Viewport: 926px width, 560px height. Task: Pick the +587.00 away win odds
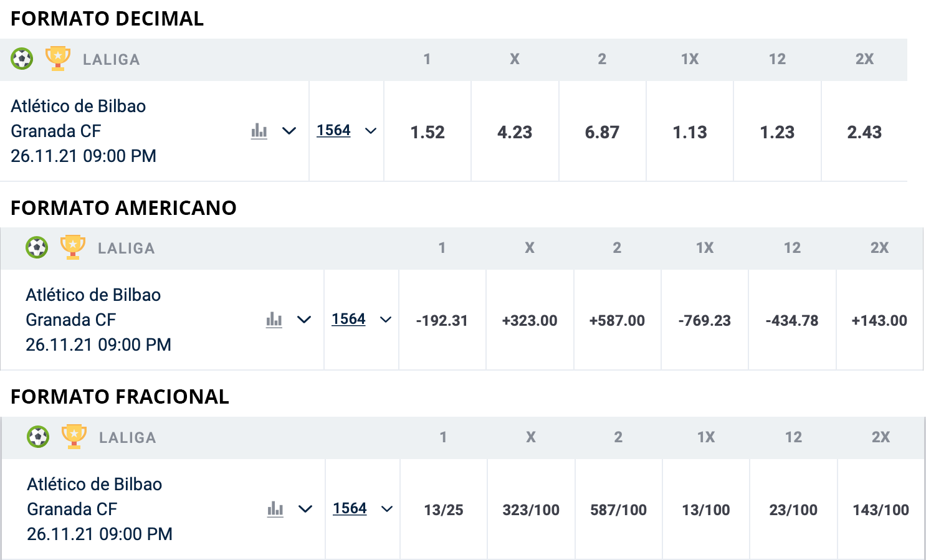[x=617, y=321]
